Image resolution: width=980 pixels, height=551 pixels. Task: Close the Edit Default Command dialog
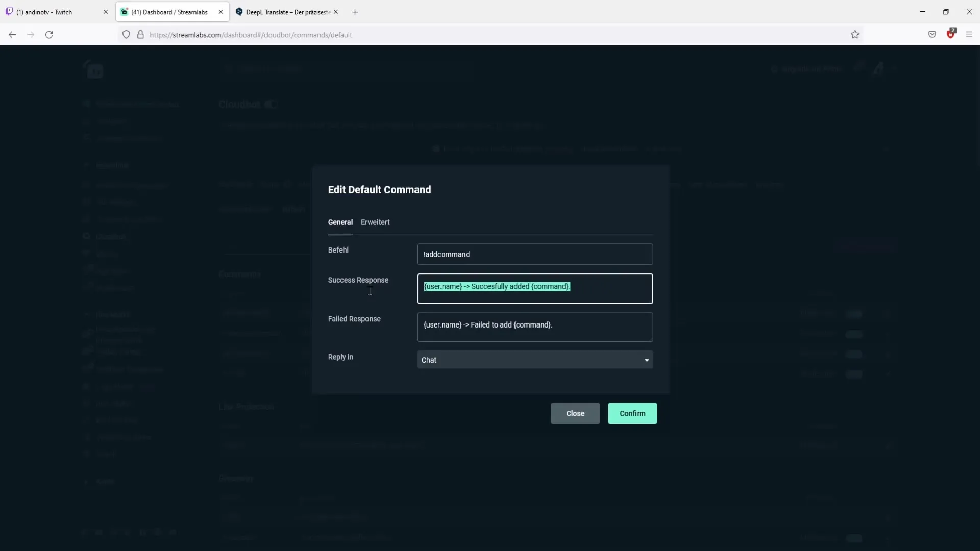[575, 413]
